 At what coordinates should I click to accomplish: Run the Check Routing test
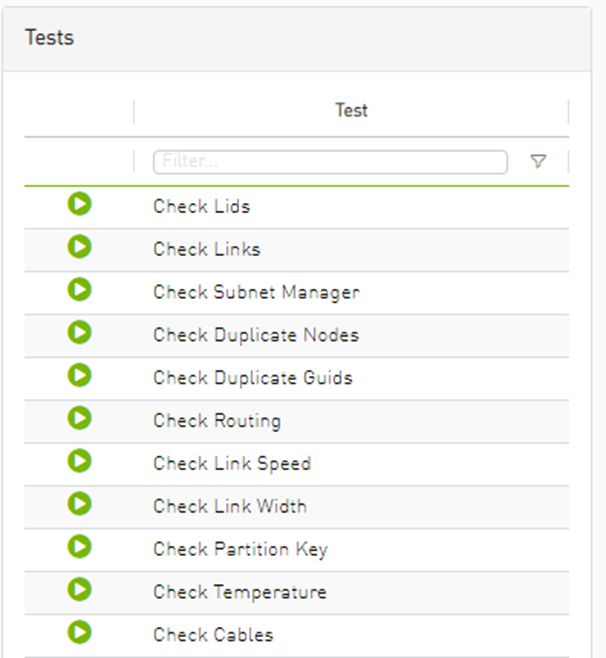tap(79, 419)
